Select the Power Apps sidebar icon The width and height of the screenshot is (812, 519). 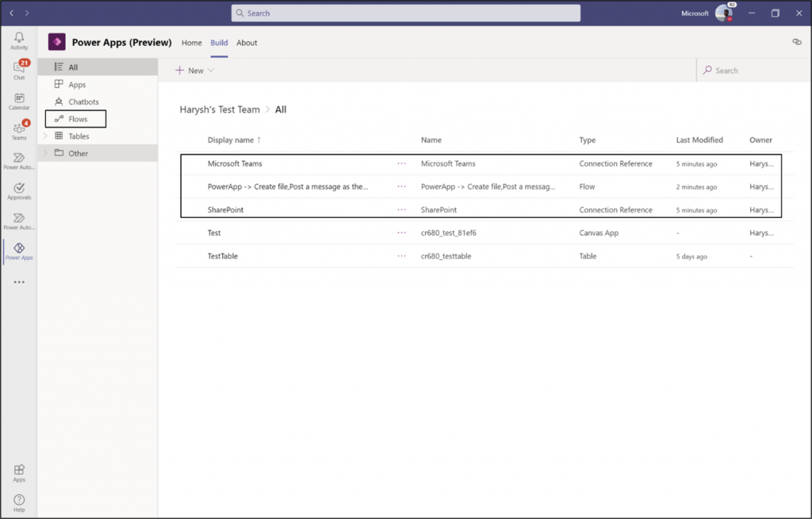pos(19,251)
